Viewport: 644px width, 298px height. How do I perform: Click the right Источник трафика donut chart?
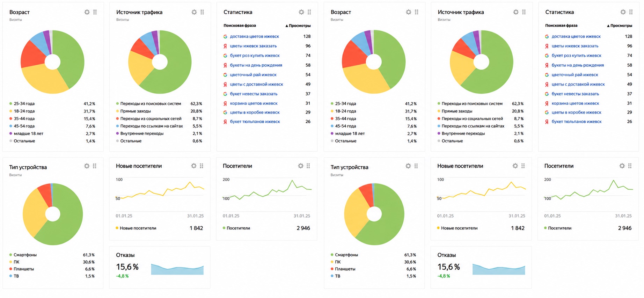tap(481, 62)
